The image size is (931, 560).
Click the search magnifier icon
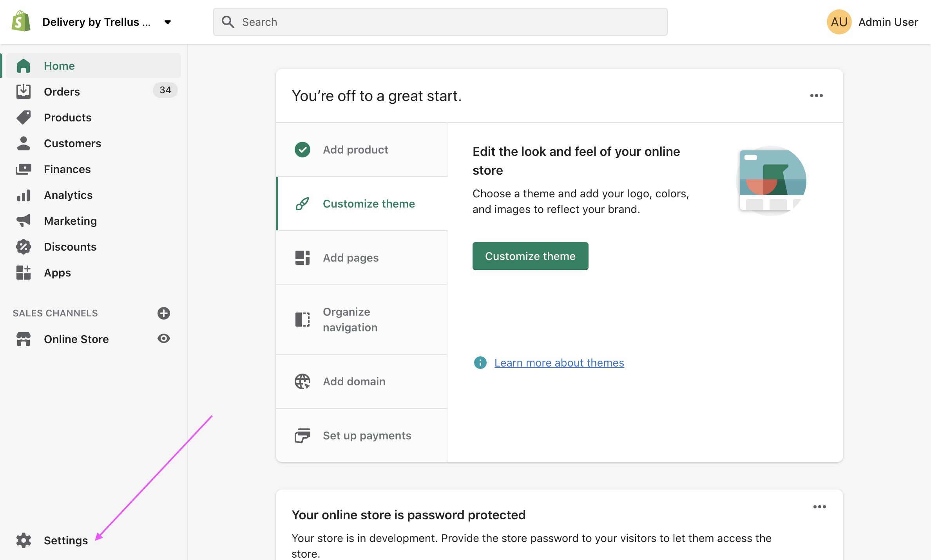tap(228, 22)
